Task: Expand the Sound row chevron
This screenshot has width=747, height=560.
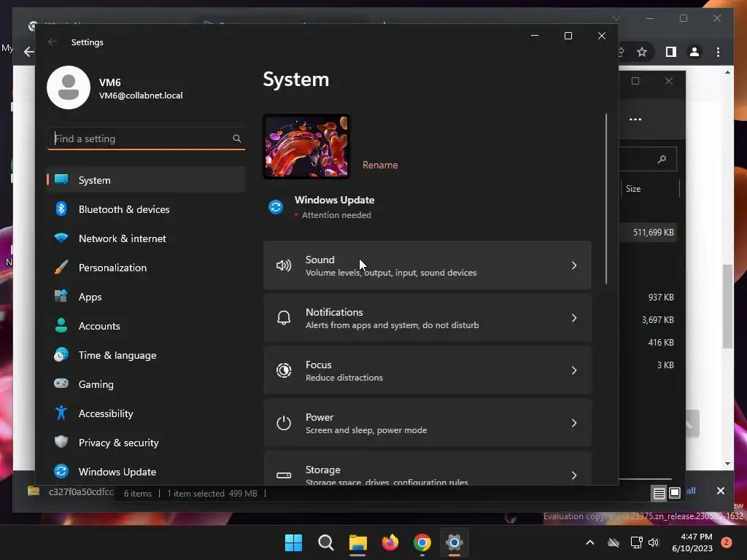Action: (x=574, y=265)
